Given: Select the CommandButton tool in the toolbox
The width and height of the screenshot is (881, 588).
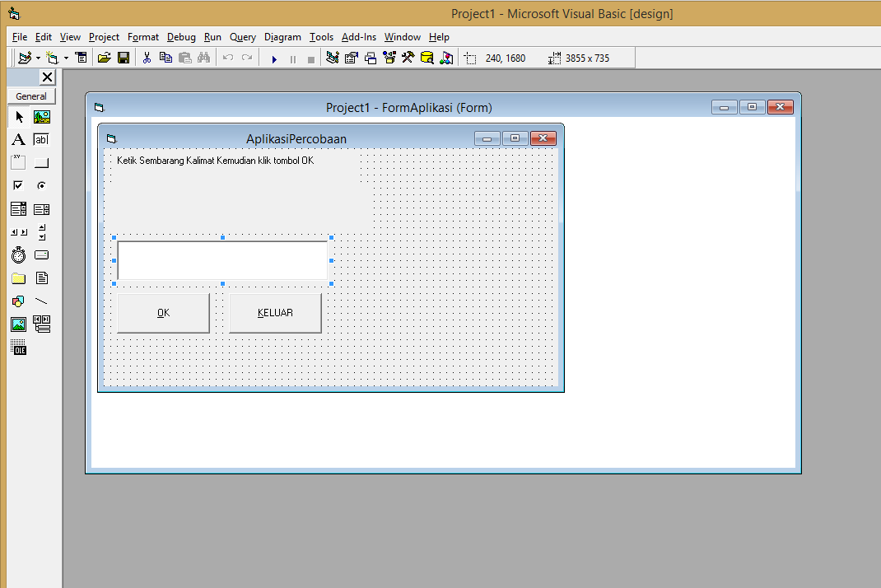Looking at the screenshot, I should (41, 162).
